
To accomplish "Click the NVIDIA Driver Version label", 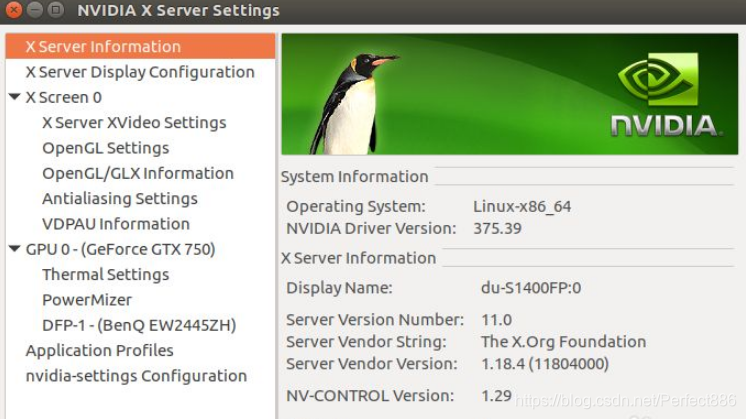I will point(371,228).
